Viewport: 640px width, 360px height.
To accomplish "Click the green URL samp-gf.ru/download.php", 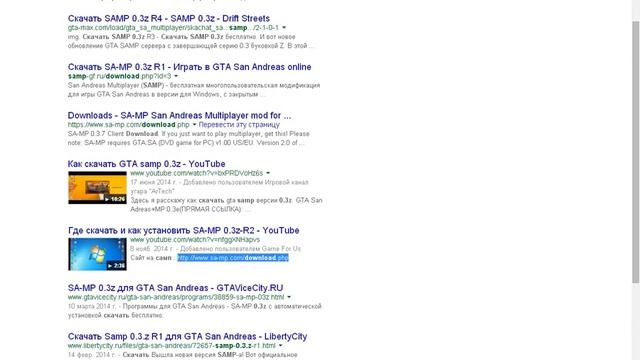I will [x=120, y=76].
